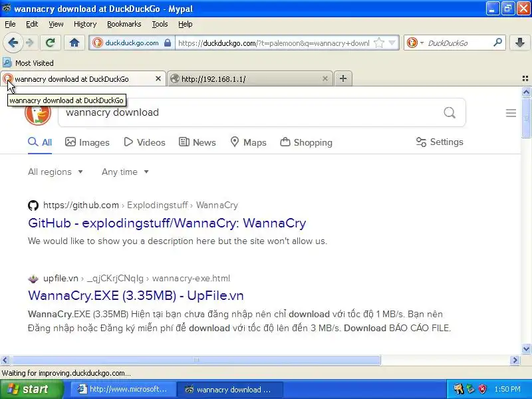Click the red shield security tray icon
The width and height of the screenshot is (532, 399).
(482, 389)
